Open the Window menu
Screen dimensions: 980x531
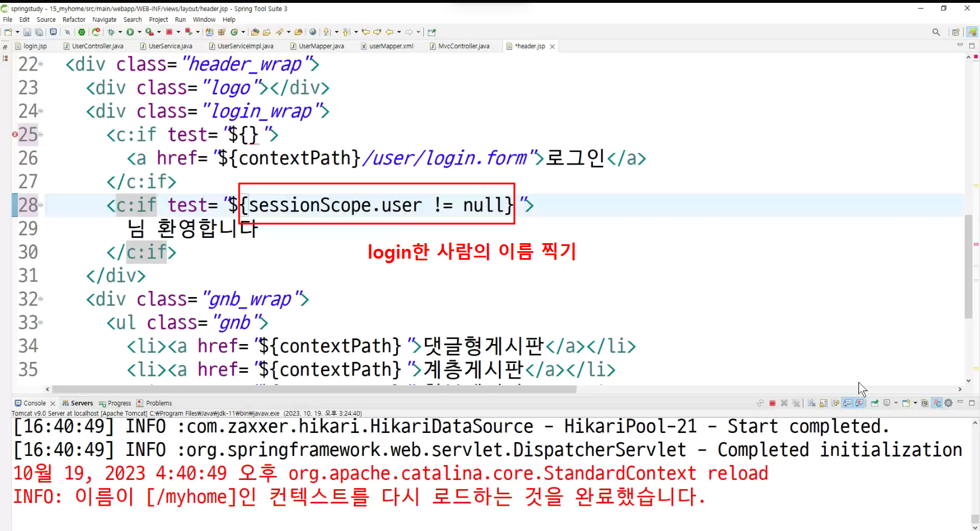coord(204,19)
